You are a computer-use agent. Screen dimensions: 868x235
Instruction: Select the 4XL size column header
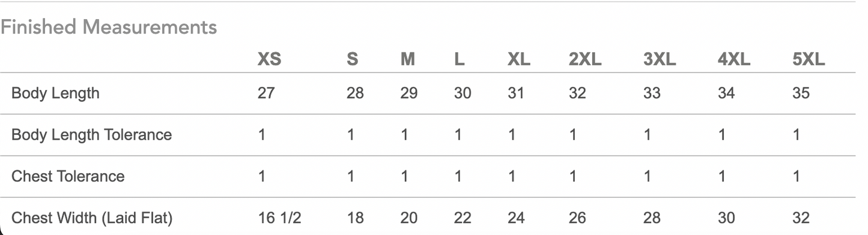pos(734,59)
